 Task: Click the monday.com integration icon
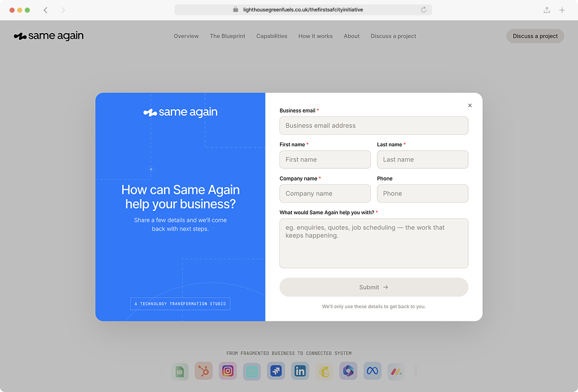click(396, 371)
